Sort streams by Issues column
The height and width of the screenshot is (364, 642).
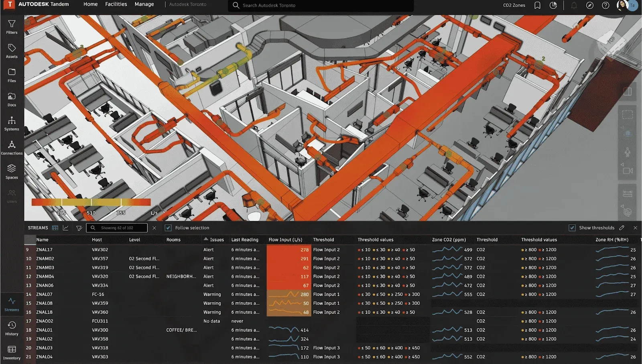tap(217, 240)
